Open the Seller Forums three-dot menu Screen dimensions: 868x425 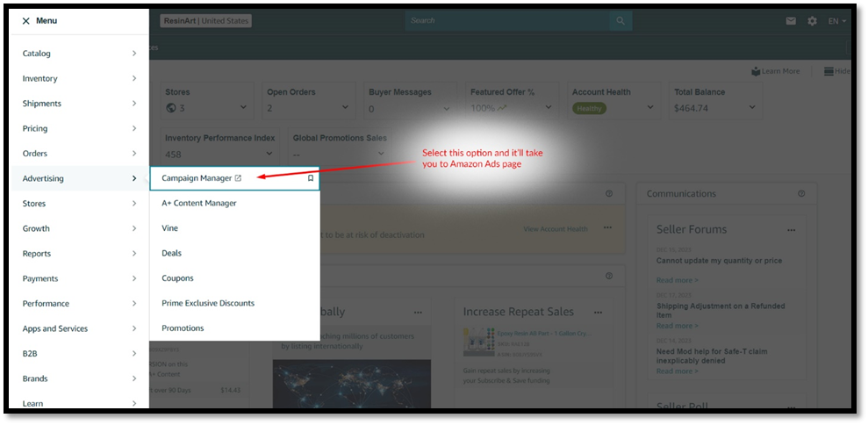pyautogui.click(x=792, y=230)
